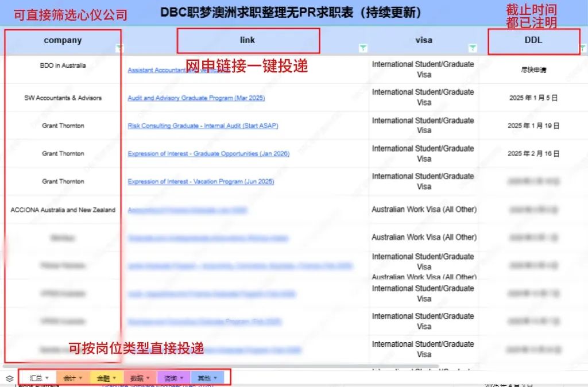
Task: Select visa cell in SW Accountants row
Action: pos(424,97)
